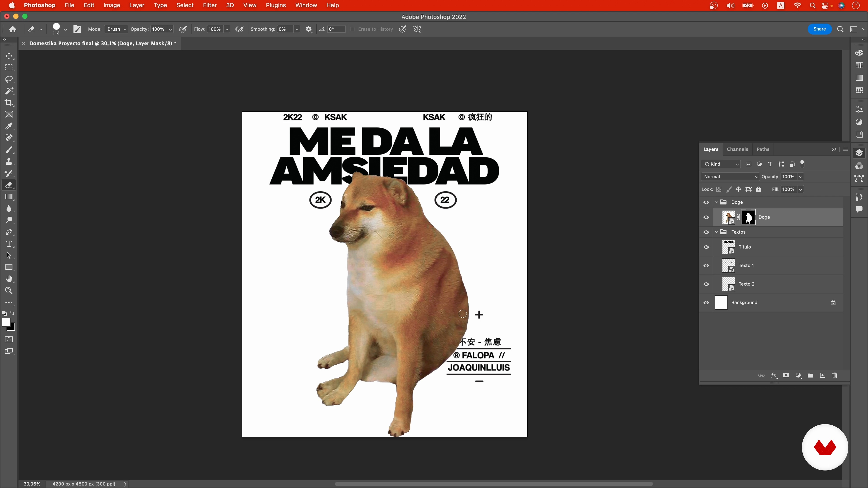
Task: Open smoothing options gear
Action: 309,29
